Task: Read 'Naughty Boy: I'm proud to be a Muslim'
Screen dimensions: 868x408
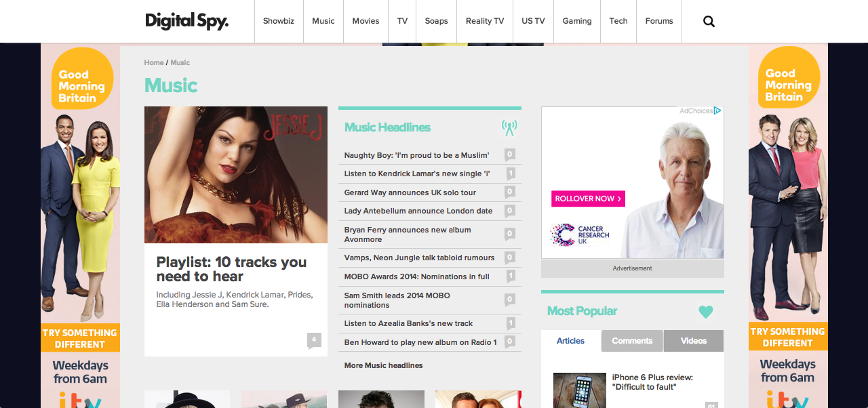Action: pyautogui.click(x=416, y=155)
